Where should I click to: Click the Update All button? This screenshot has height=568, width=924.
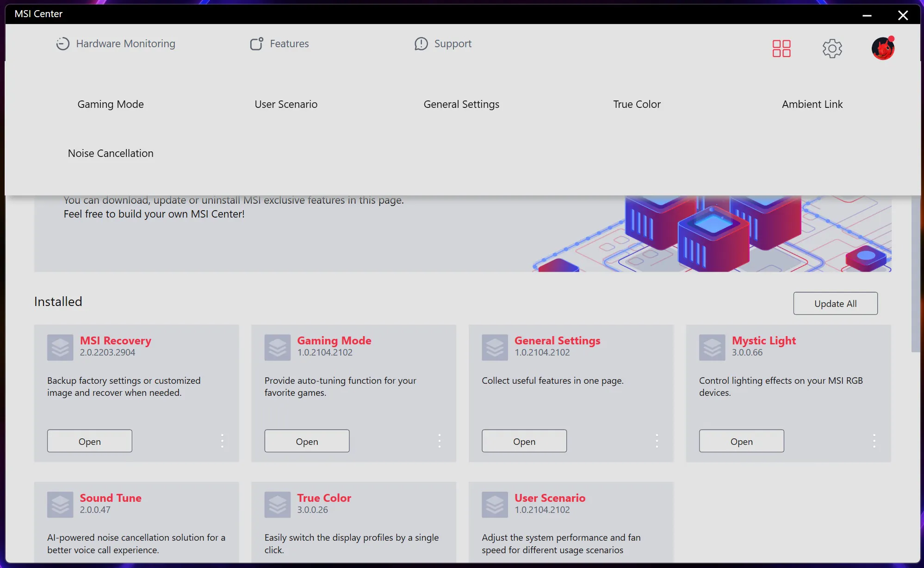835,303
